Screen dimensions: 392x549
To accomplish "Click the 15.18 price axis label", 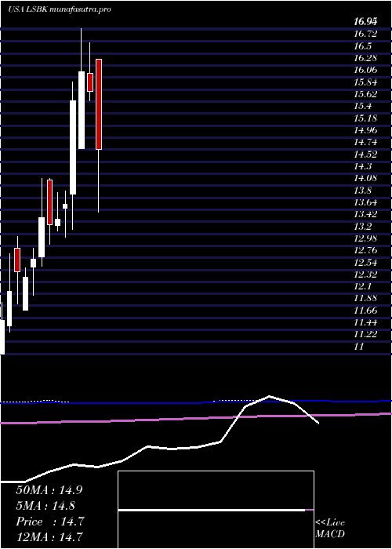I will 365,118.
